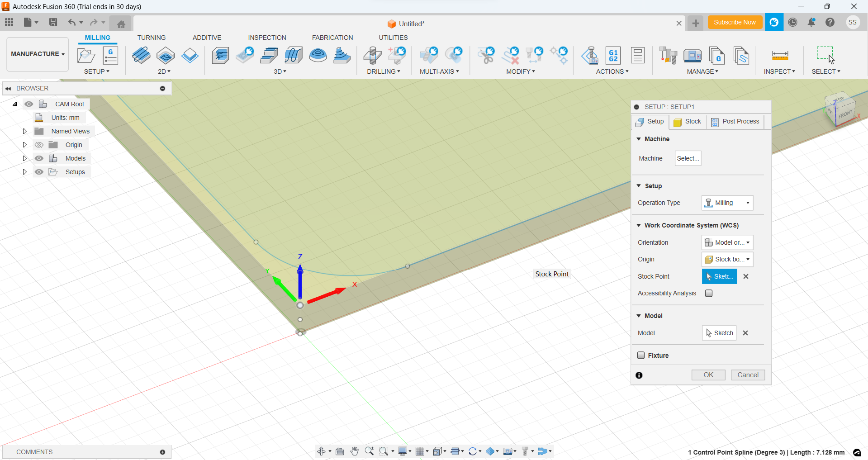Clear the Stock Point selection
Image resolution: width=868 pixels, height=460 pixels.
tap(746, 276)
